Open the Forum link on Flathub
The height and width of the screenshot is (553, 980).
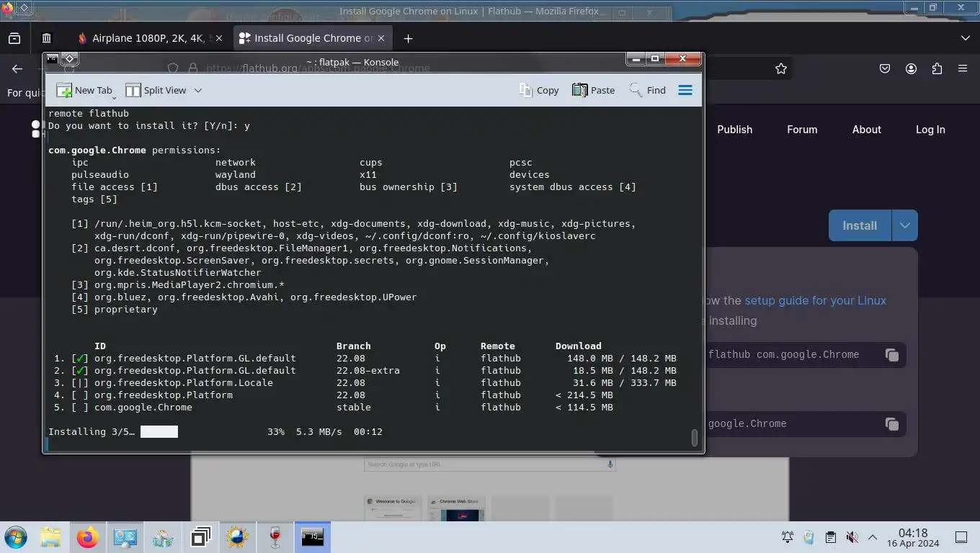[x=802, y=130]
